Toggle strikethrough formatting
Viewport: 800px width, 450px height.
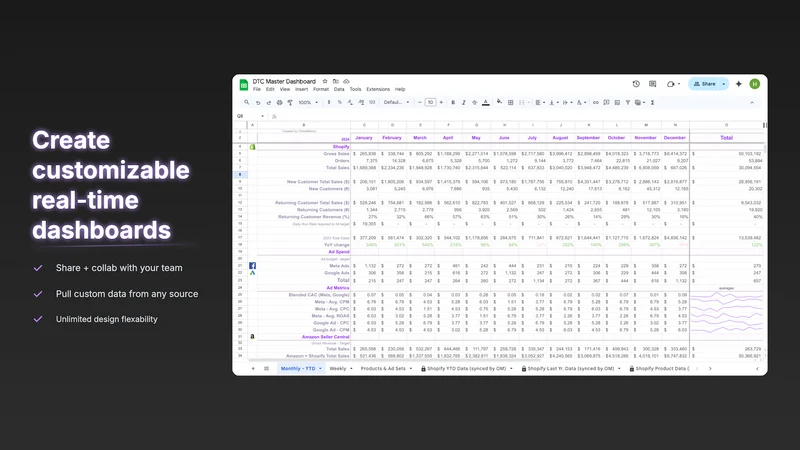click(474, 103)
